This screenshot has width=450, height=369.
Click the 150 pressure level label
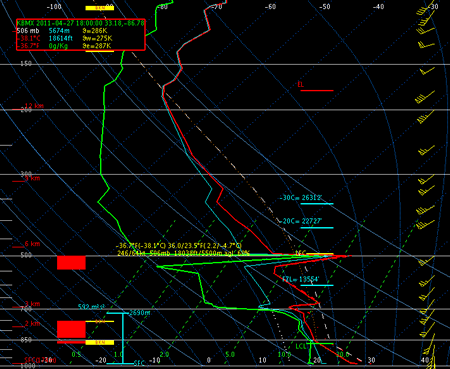coord(26,63)
